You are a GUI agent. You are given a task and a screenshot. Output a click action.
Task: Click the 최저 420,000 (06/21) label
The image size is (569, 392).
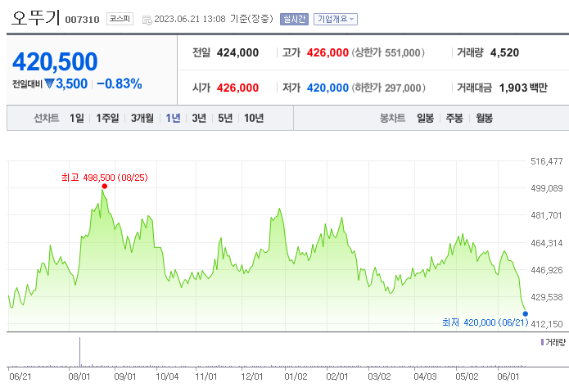485,322
